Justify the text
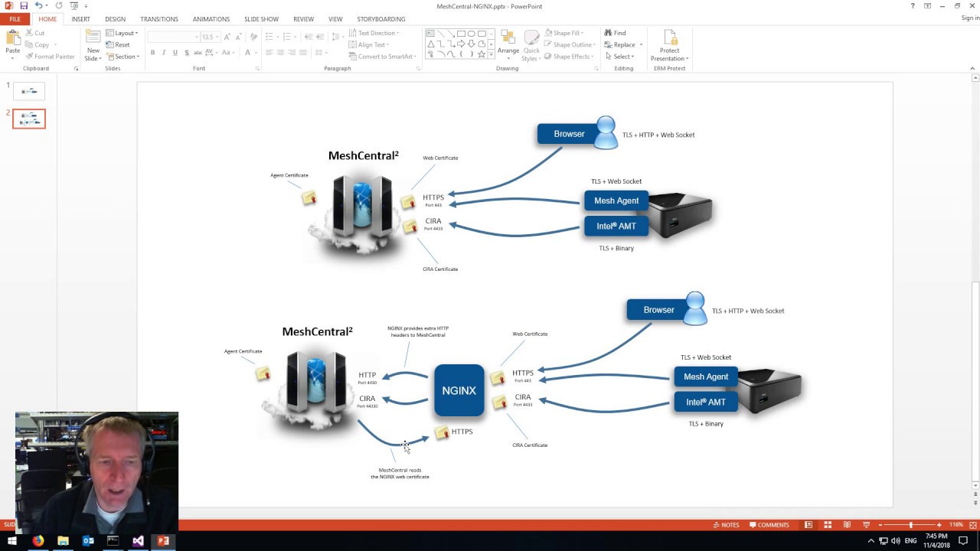 [303, 52]
